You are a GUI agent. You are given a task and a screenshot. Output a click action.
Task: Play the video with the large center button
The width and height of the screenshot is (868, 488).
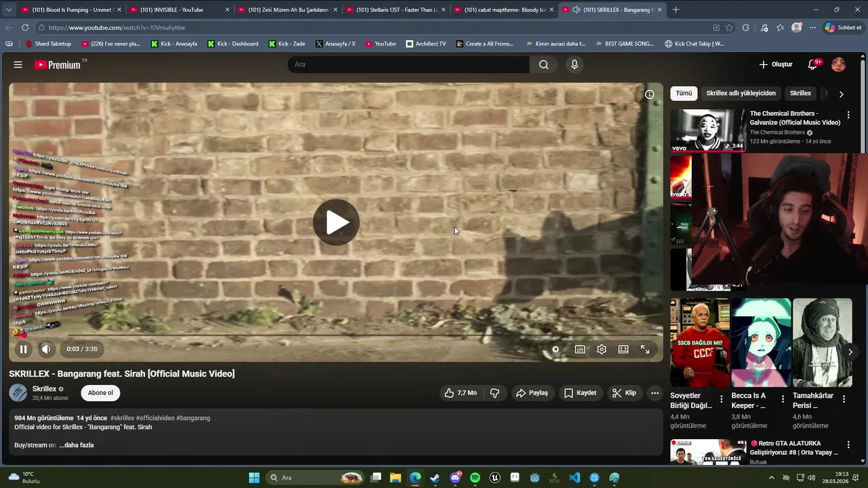336,222
